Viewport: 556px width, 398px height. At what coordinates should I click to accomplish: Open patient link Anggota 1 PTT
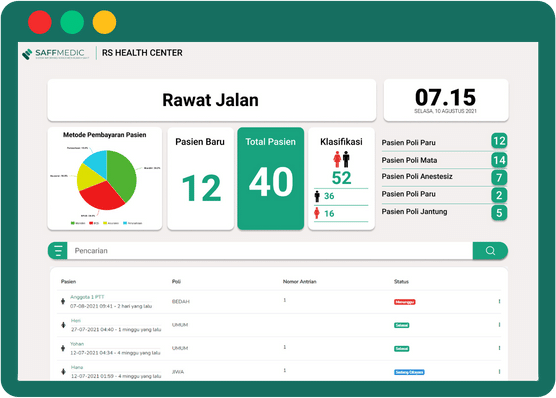(87, 297)
